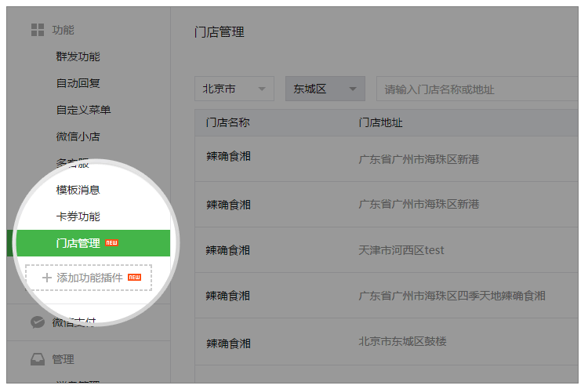Screen dimensions: 588x389
Task: Click the 功能 grid icon in the sidebar
Action: (x=37, y=30)
